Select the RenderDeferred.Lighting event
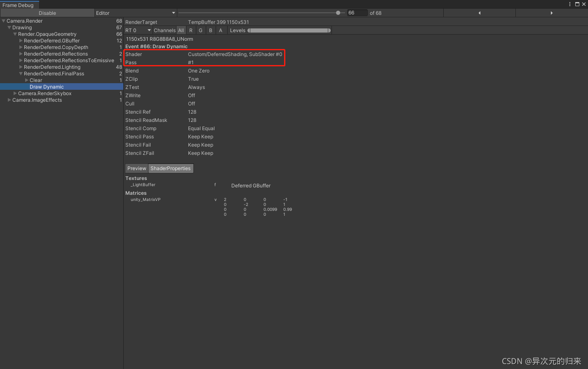The width and height of the screenshot is (588, 369). [52, 67]
